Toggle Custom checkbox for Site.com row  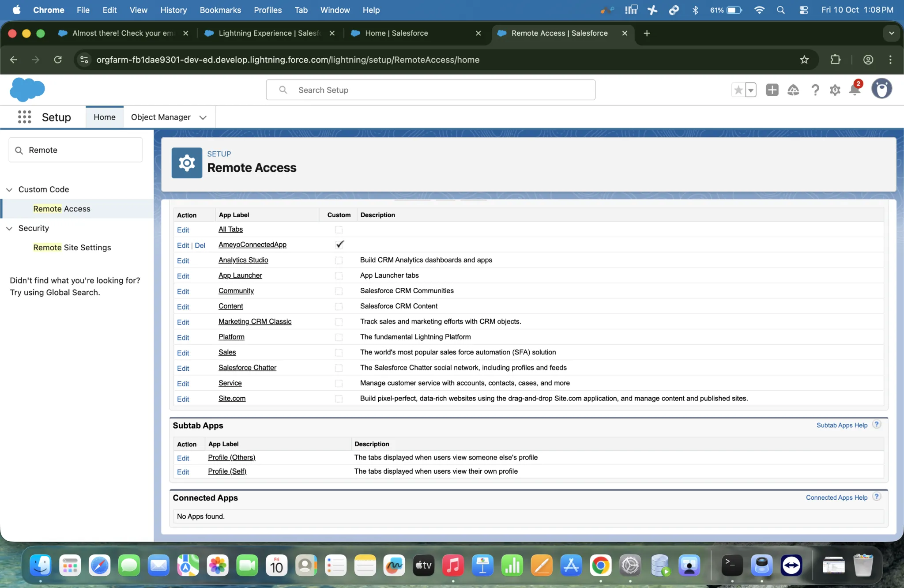coord(339,399)
